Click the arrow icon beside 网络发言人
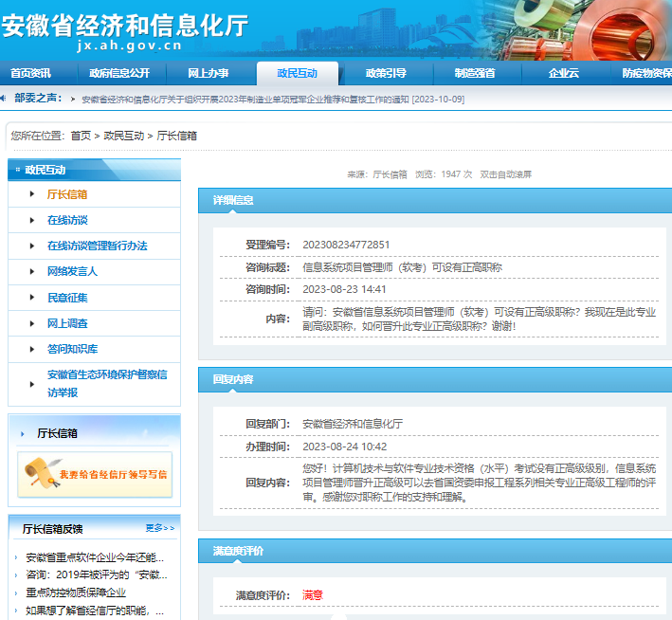This screenshot has width=672, height=620. 34,271
